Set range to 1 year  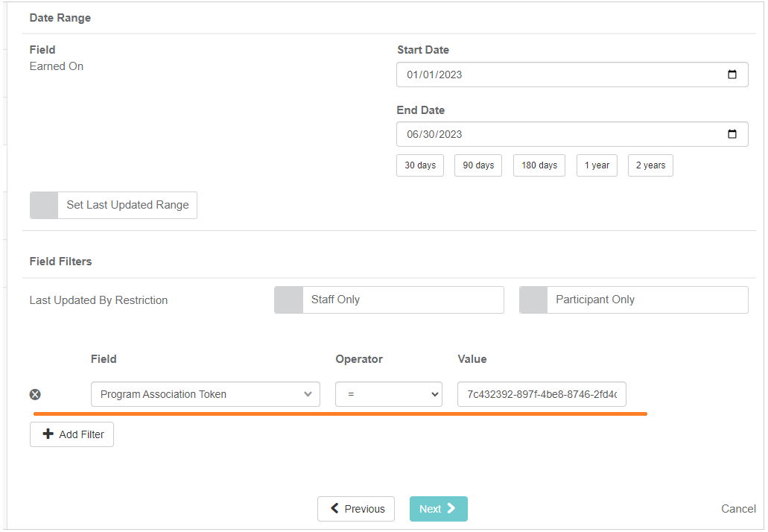pyautogui.click(x=597, y=165)
